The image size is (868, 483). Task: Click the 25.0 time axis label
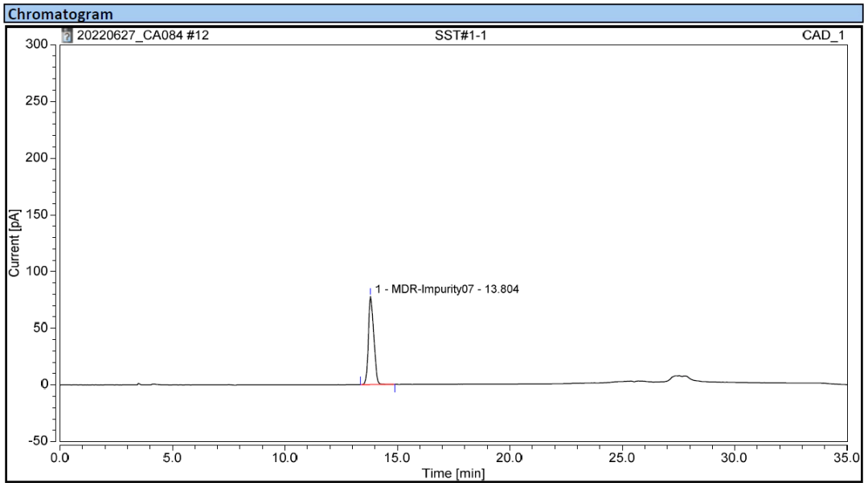click(x=621, y=458)
